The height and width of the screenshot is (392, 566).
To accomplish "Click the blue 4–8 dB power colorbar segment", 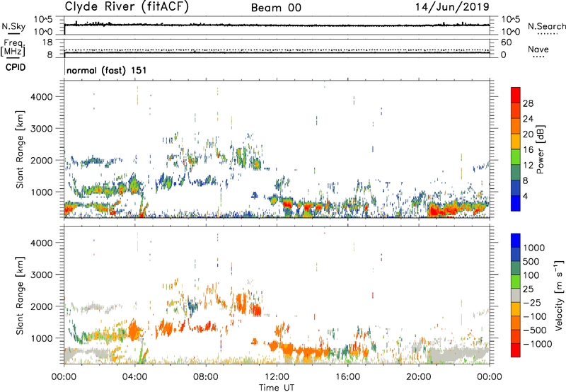I will (516, 188).
